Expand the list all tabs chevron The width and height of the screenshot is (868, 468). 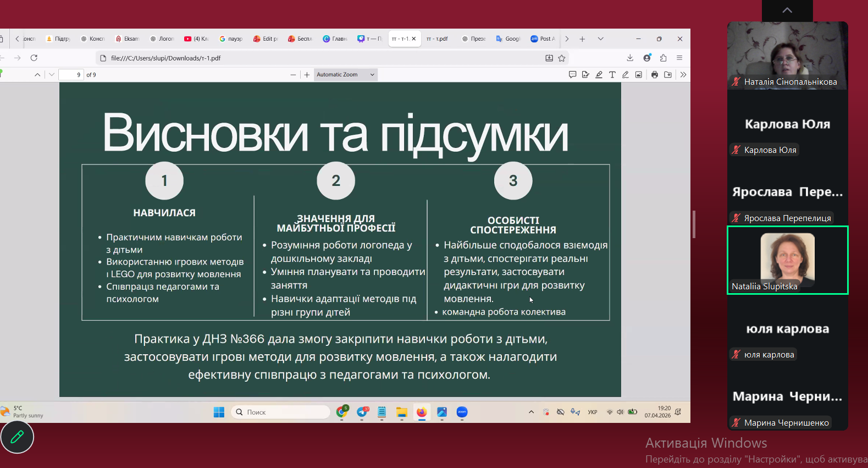(600, 39)
